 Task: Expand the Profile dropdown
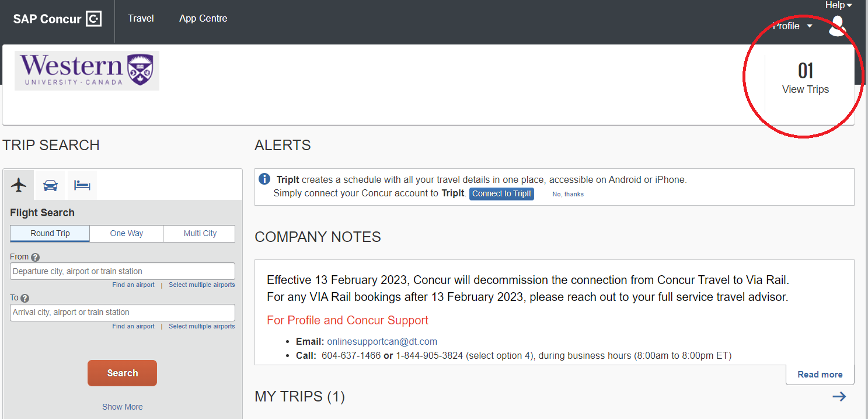[792, 26]
